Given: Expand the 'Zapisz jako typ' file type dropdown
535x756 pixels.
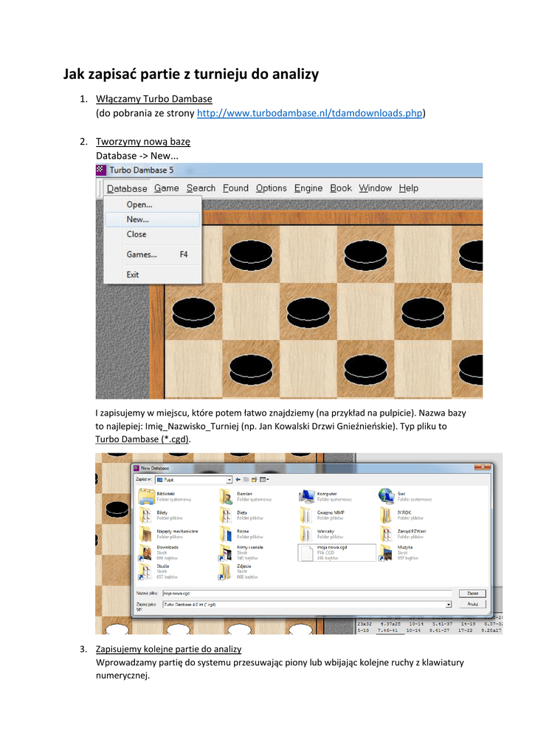Looking at the screenshot, I should click(x=449, y=604).
